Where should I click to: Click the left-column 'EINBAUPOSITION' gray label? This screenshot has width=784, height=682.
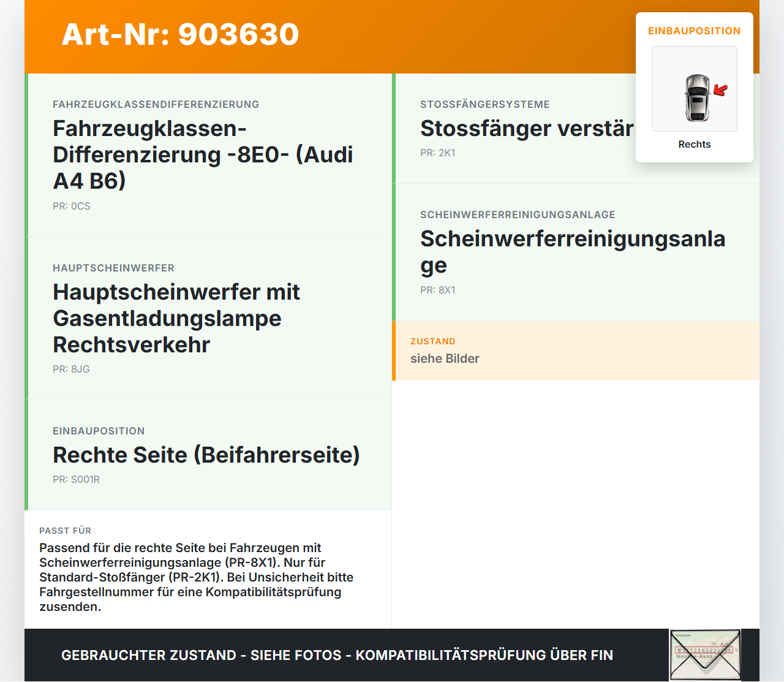tap(99, 431)
